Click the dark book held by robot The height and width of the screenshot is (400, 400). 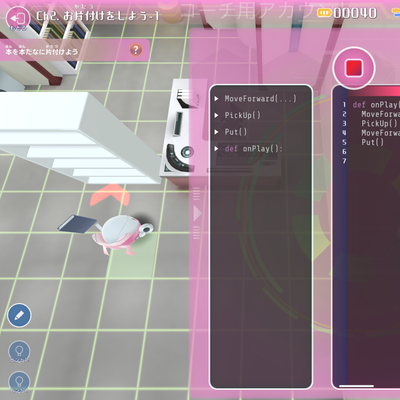77,223
